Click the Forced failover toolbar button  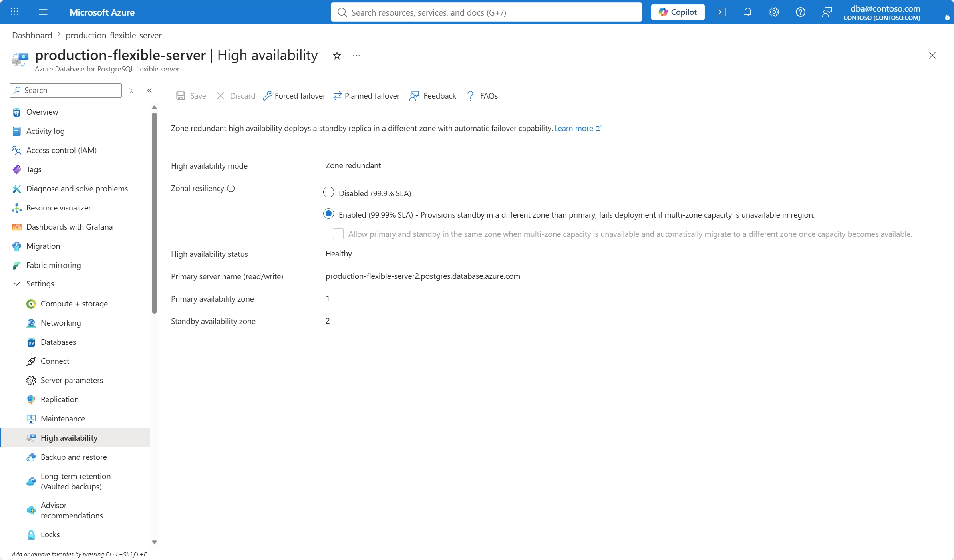(x=294, y=96)
